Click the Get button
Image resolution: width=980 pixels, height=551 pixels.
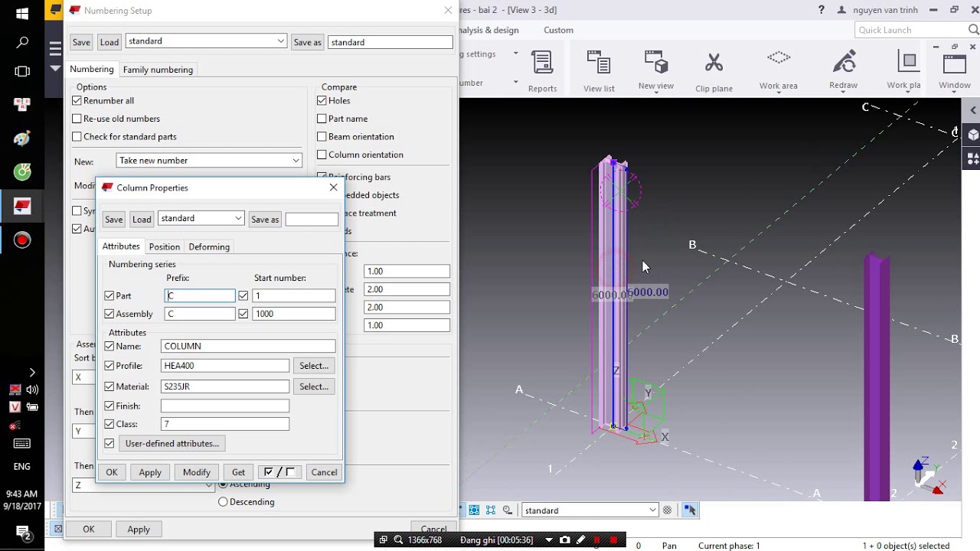click(x=238, y=472)
